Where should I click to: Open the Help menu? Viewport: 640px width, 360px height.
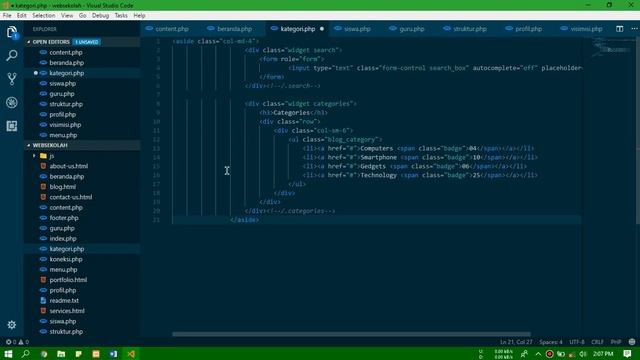pyautogui.click(x=139, y=16)
